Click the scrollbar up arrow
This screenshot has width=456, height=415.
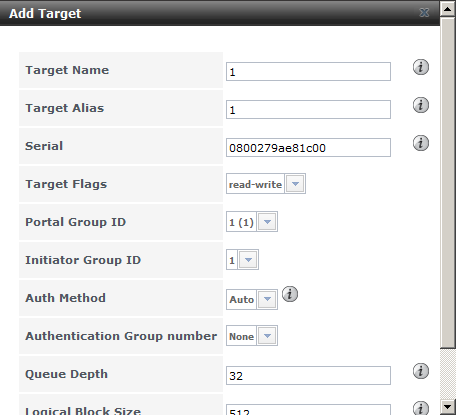pos(448,8)
